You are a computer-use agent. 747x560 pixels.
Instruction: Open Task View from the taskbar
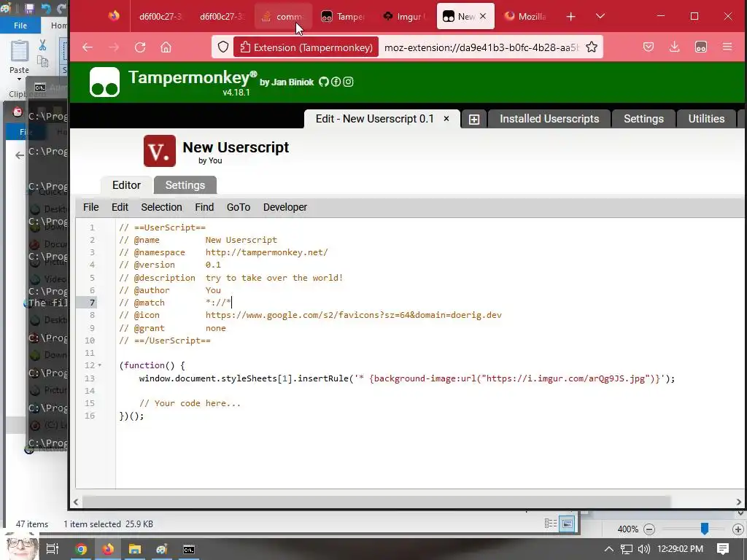point(53,549)
